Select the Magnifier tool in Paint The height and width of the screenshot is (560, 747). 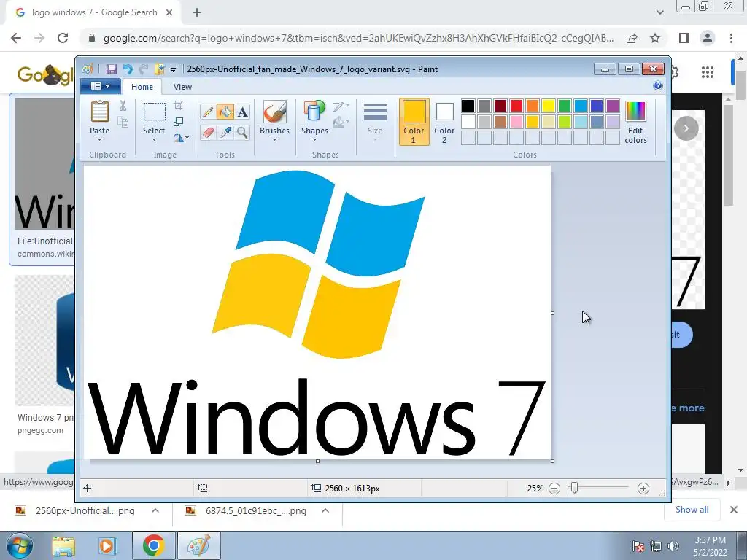(242, 132)
